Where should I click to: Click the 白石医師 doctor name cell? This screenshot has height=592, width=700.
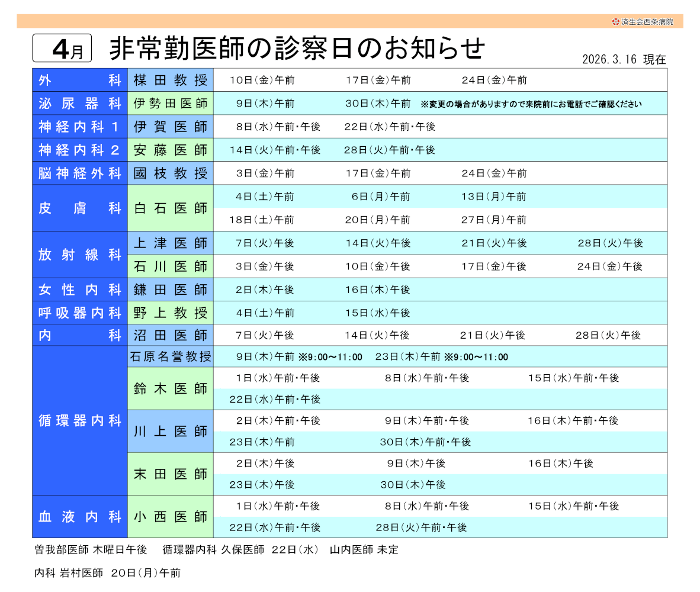[x=171, y=208]
